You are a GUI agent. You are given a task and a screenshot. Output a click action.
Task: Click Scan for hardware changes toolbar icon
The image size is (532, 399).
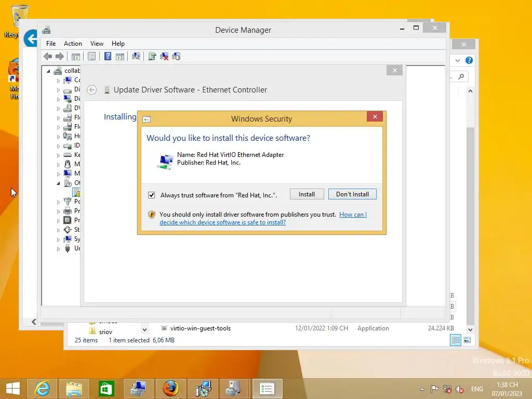coord(136,56)
